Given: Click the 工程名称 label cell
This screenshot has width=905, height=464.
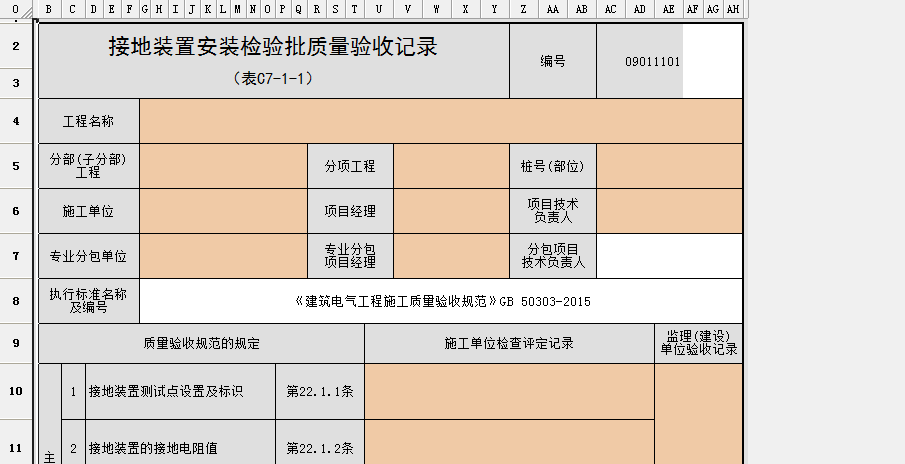Looking at the screenshot, I should (x=89, y=121).
